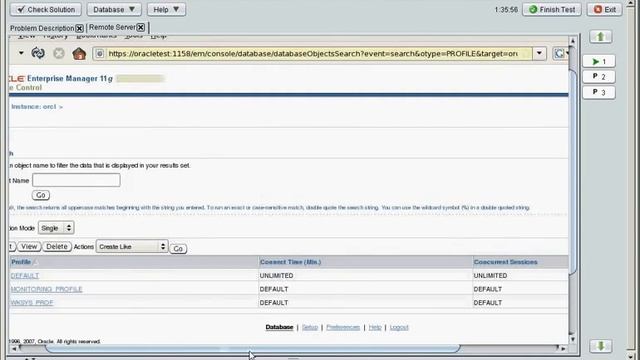Open the Actions Create Like dropdown

(132, 247)
